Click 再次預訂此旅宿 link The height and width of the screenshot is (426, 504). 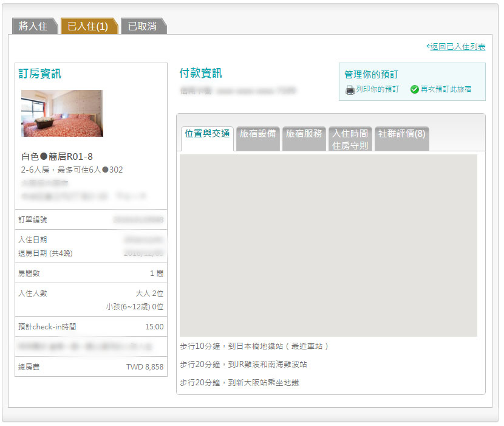click(x=446, y=89)
